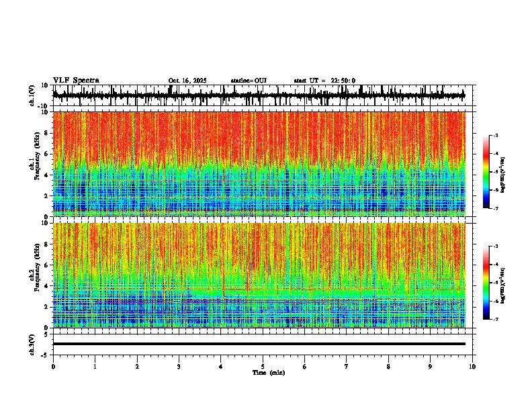
Task: Click time axis tick label "0"
Action: click(53, 367)
